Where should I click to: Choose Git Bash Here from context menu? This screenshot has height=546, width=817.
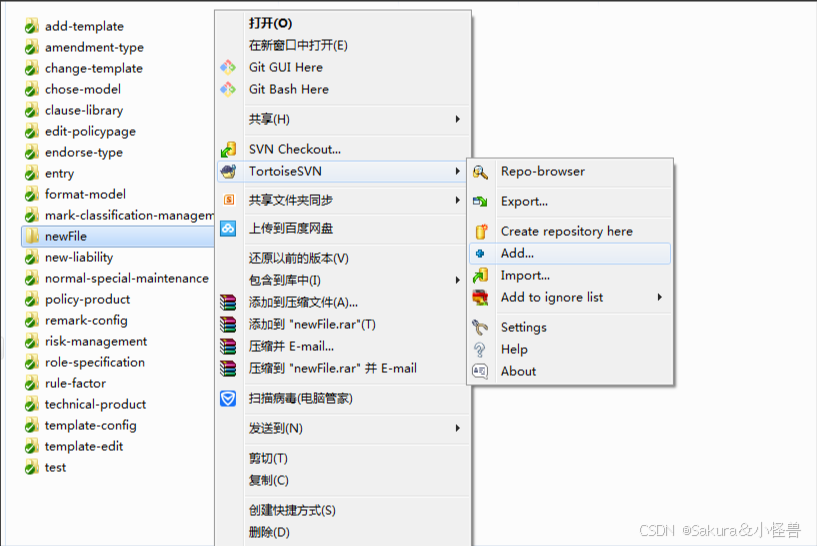pos(288,89)
